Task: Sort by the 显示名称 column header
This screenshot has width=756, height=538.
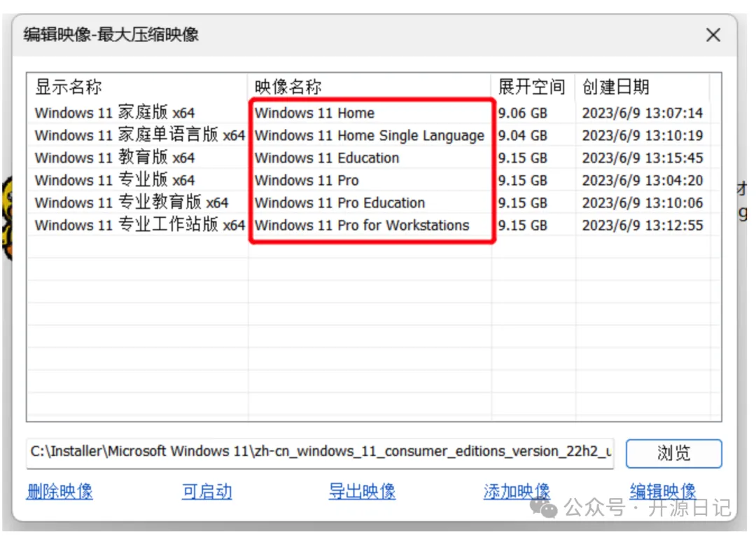Action: pos(69,87)
